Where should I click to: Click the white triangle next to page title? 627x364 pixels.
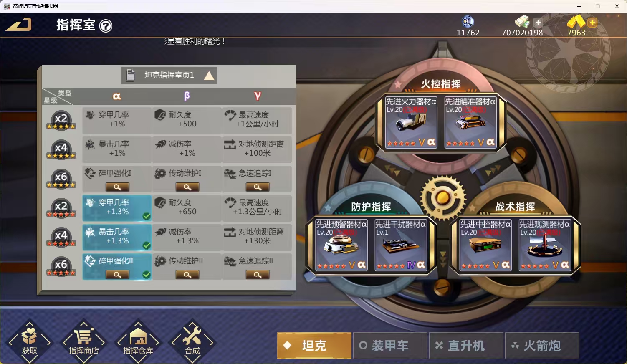(x=209, y=76)
